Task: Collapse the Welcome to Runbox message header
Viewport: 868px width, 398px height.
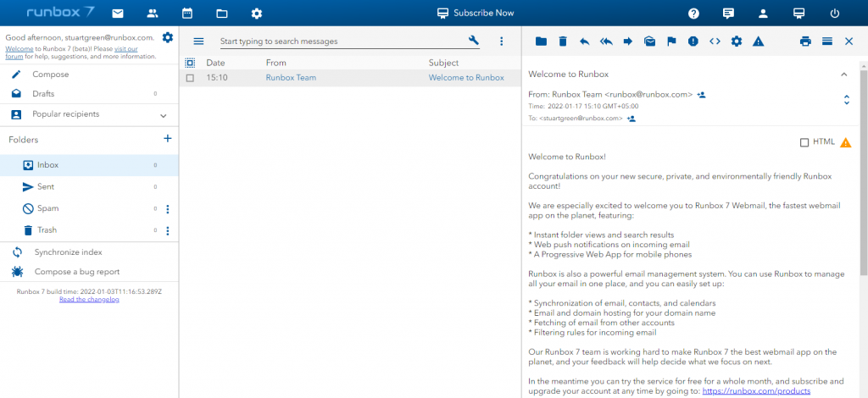Action: tap(843, 75)
